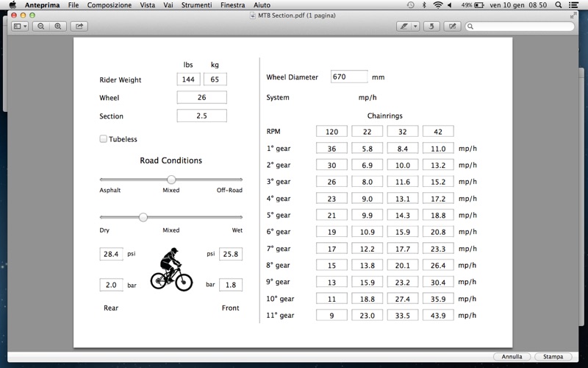Open the Vai menu
This screenshot has width=588, height=368.
coord(168,5)
